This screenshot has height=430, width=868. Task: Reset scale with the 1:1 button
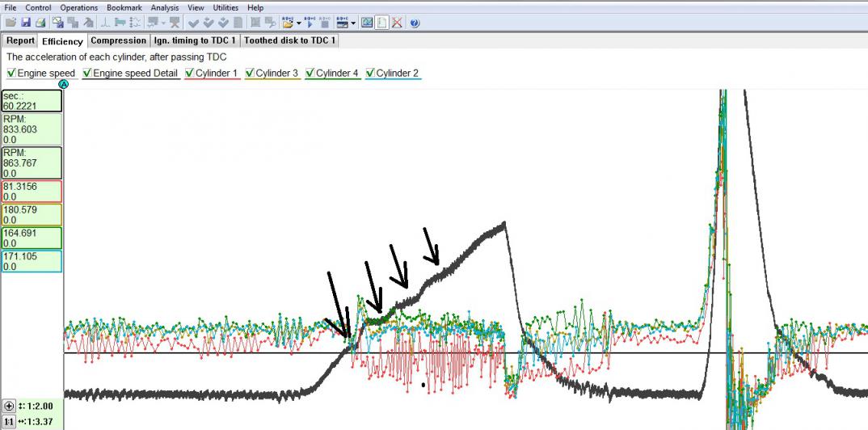(x=9, y=422)
